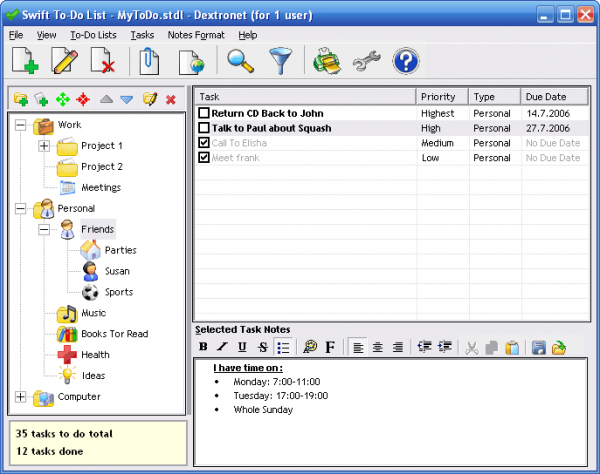Open the Tasks menu
This screenshot has height=474, width=600.
click(142, 35)
